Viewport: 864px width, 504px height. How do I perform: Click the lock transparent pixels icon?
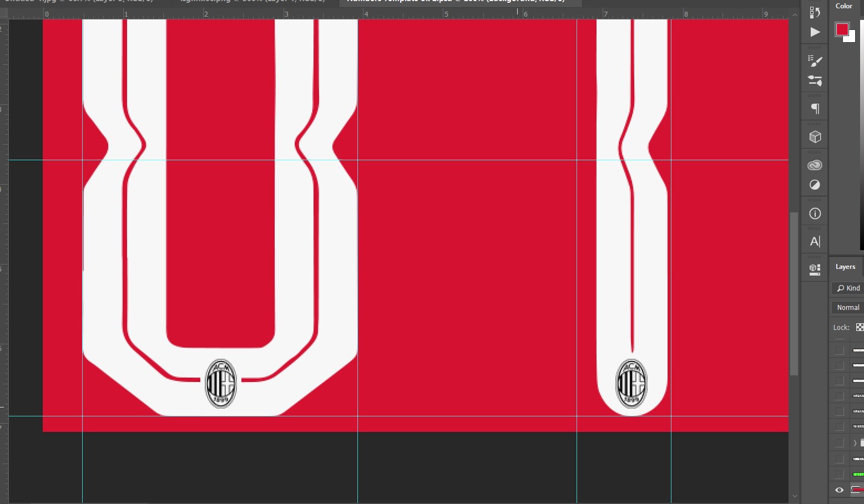coord(860,327)
